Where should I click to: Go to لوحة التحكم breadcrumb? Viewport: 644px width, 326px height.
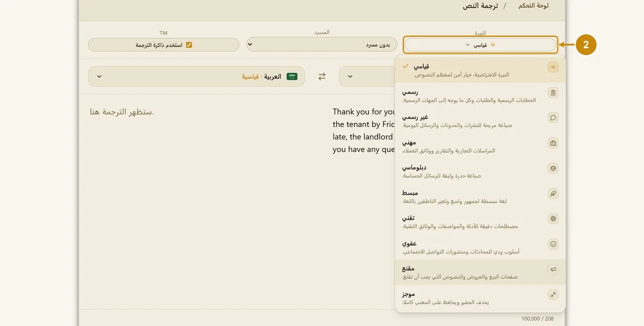pyautogui.click(x=534, y=6)
